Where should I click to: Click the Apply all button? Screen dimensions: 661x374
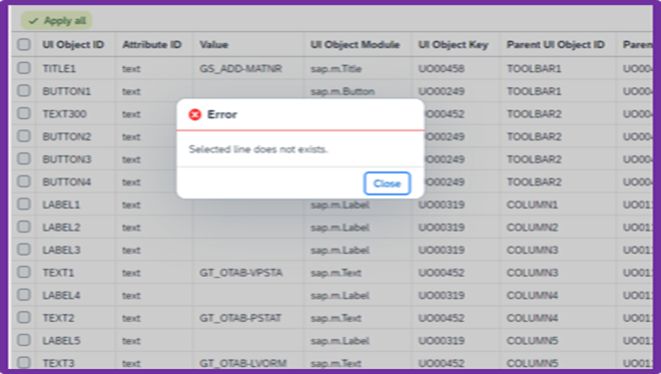pos(57,21)
